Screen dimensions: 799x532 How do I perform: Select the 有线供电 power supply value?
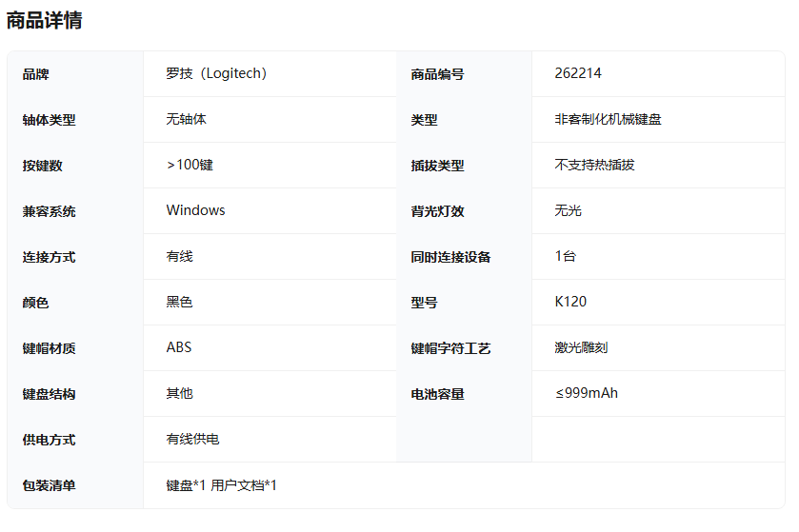tap(192, 439)
